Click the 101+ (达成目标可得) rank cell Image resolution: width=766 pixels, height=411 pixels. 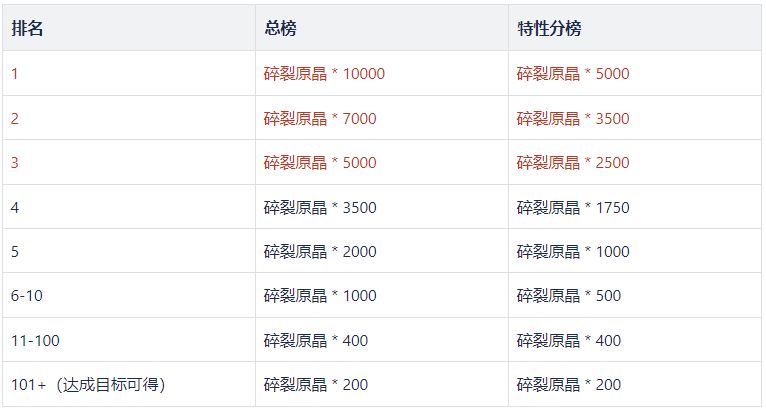coord(88,385)
